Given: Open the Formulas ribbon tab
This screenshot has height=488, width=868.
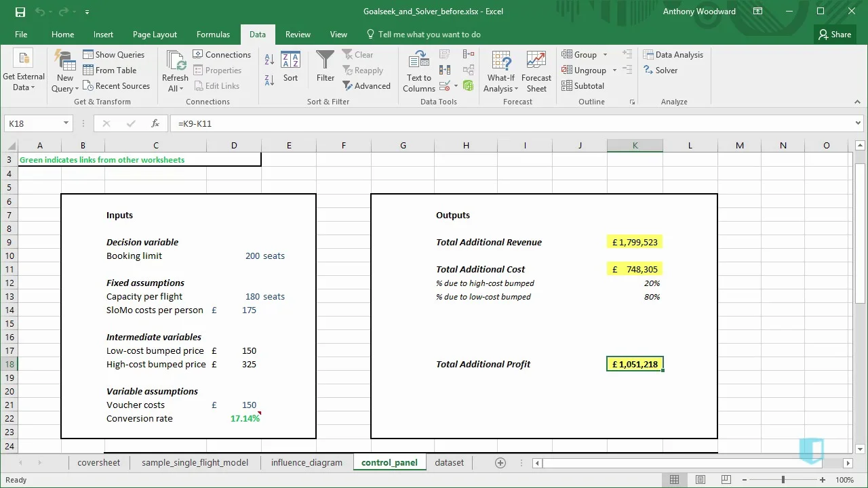Looking at the screenshot, I should [x=213, y=35].
